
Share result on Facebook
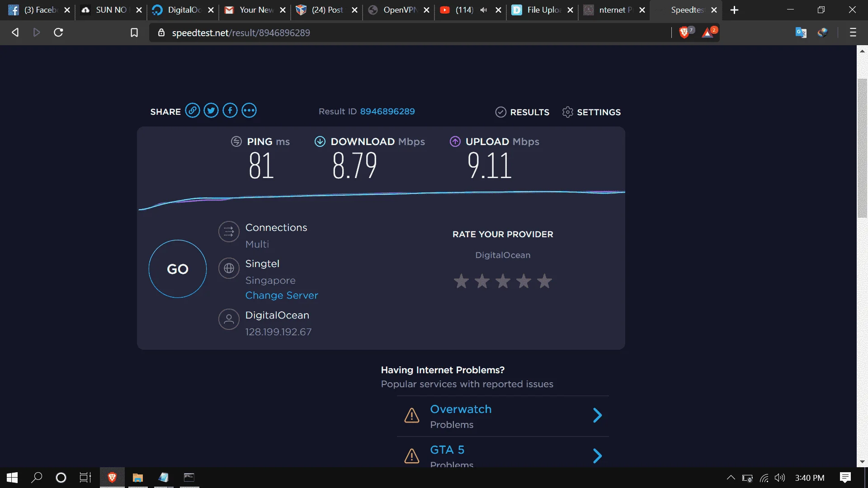tap(230, 111)
